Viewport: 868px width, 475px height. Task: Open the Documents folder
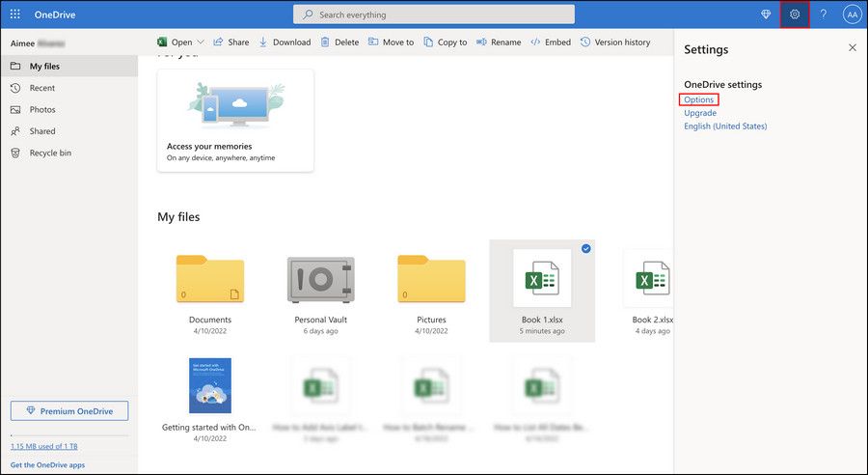pos(210,279)
